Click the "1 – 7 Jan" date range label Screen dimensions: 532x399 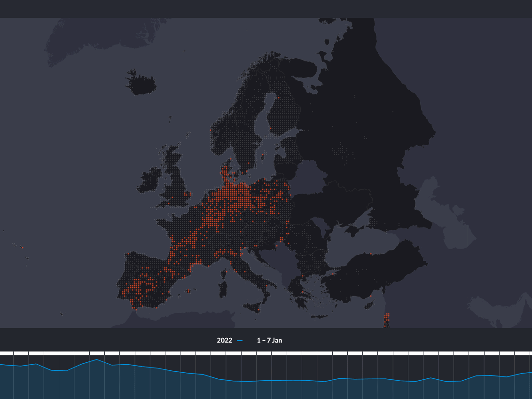click(269, 340)
